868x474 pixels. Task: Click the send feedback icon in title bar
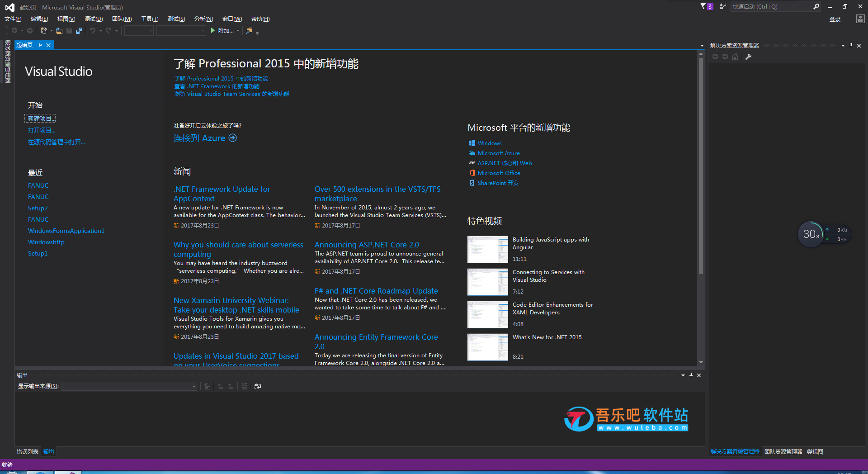(722, 6)
